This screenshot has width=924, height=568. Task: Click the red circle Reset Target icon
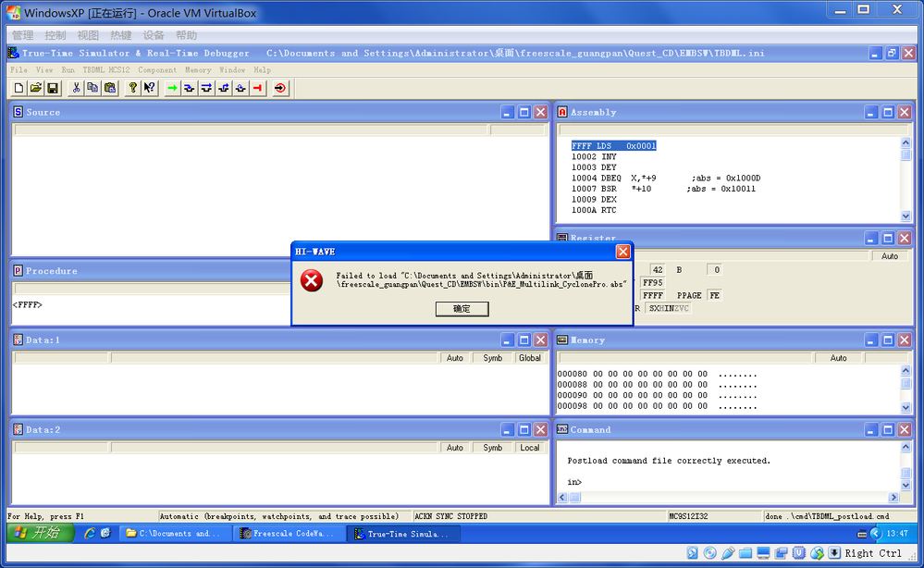(280, 89)
